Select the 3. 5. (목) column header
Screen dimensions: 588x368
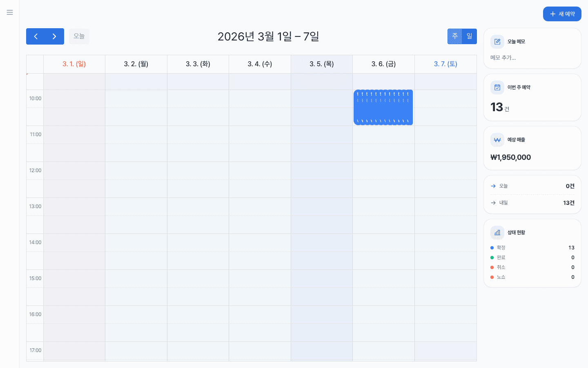click(321, 64)
